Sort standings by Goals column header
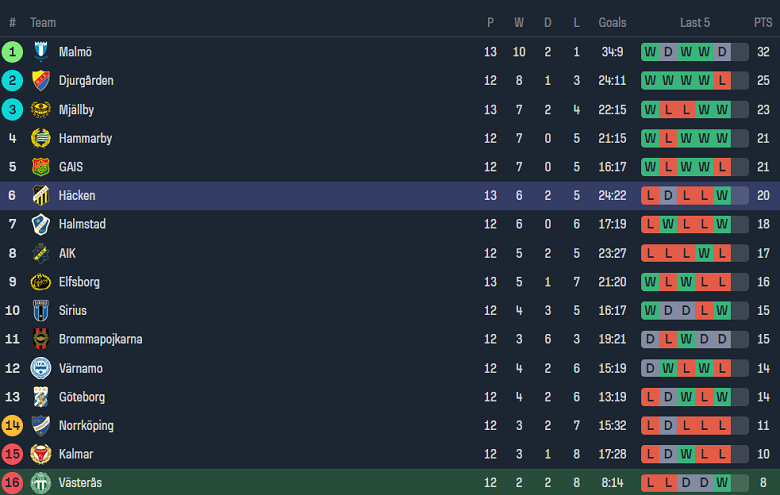Image resolution: width=780 pixels, height=495 pixels. pyautogui.click(x=612, y=22)
